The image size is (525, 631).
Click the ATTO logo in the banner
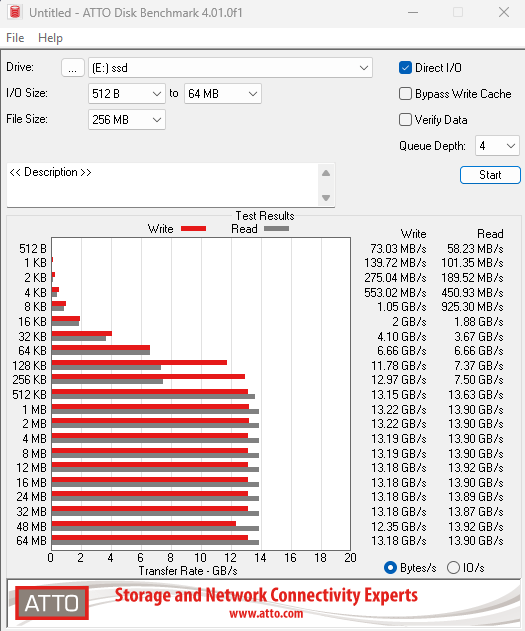52,603
